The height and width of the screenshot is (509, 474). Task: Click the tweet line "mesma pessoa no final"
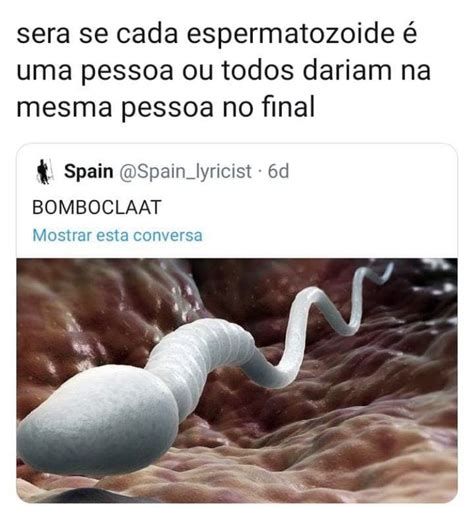166,107
